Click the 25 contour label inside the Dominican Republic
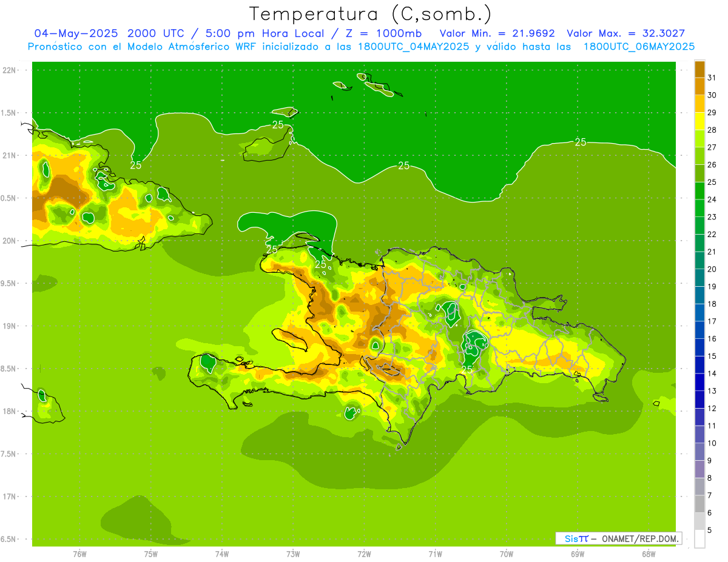Screen dimensions: 728x562 467,369
